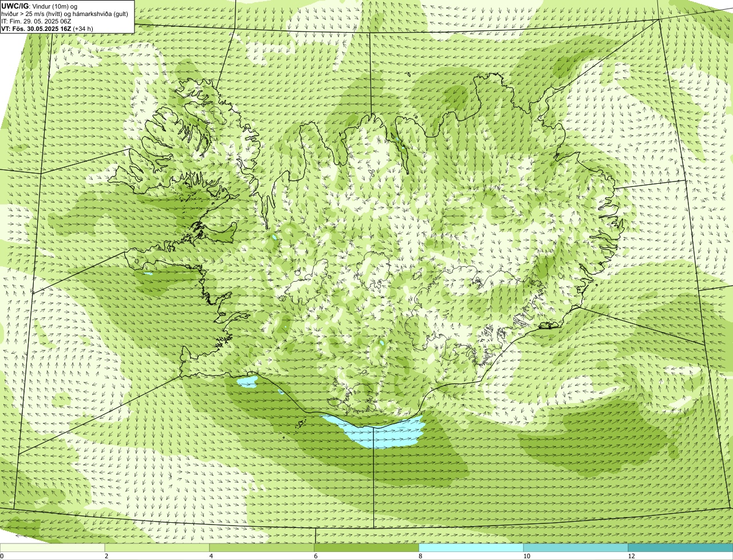
Task: Click the legend tick label '8'
Action: 420,556
